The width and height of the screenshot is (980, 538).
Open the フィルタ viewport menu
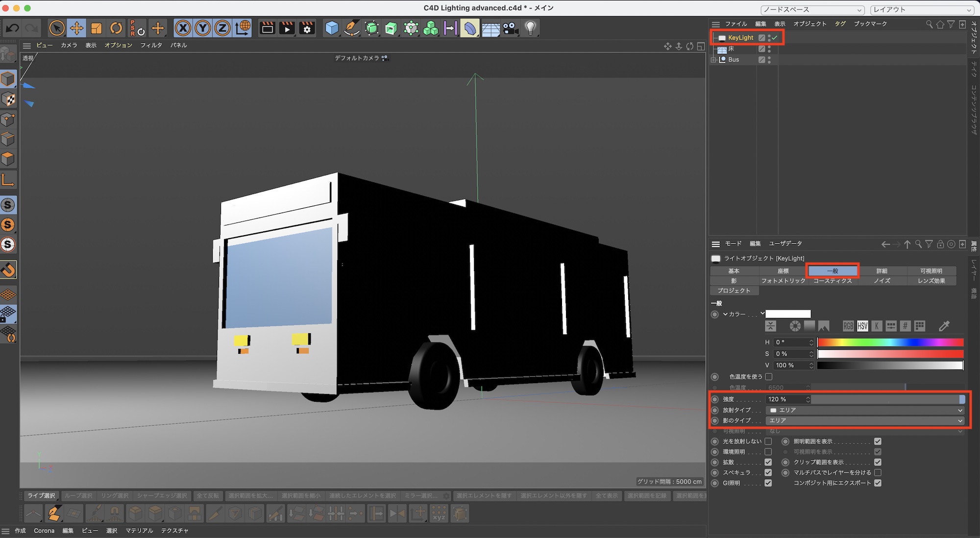pyautogui.click(x=151, y=45)
